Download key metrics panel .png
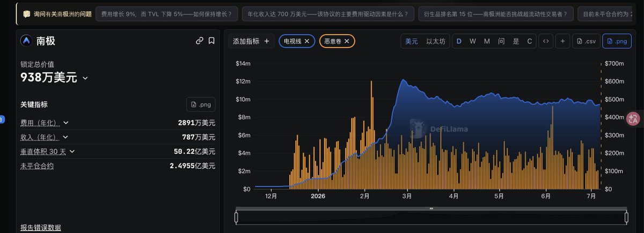 pyautogui.click(x=201, y=104)
